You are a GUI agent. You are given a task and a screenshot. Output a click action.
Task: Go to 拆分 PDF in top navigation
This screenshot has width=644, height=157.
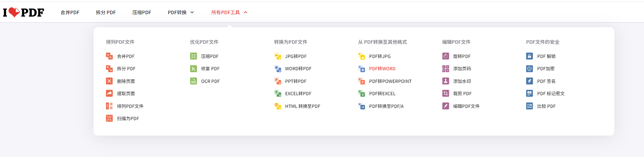pyautogui.click(x=106, y=12)
